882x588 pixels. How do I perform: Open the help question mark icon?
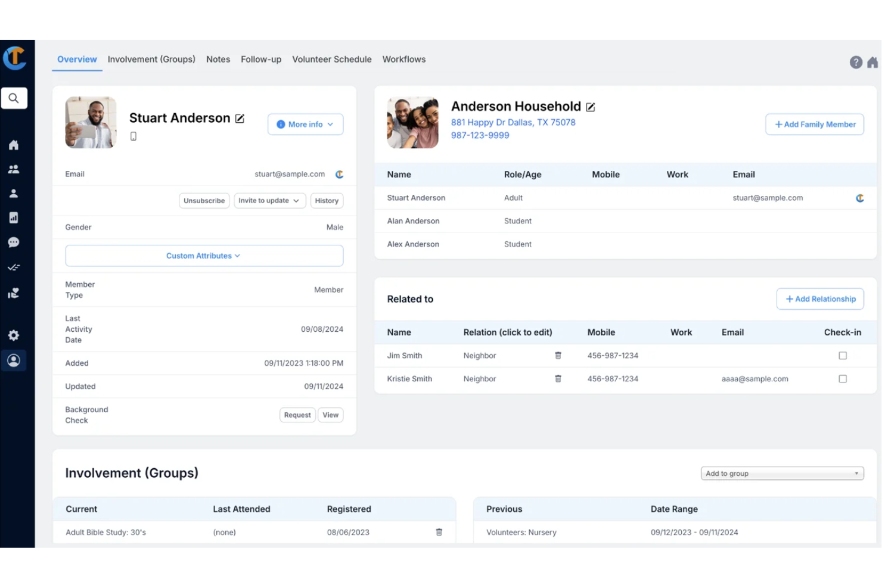pos(856,62)
